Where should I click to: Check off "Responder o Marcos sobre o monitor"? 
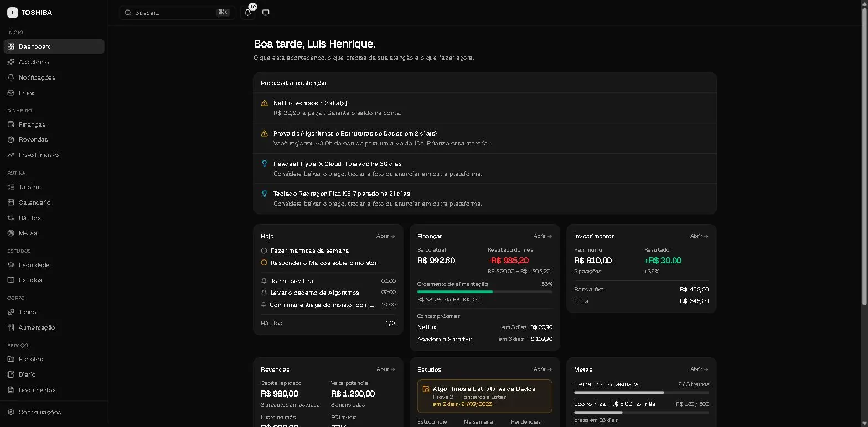click(x=264, y=263)
